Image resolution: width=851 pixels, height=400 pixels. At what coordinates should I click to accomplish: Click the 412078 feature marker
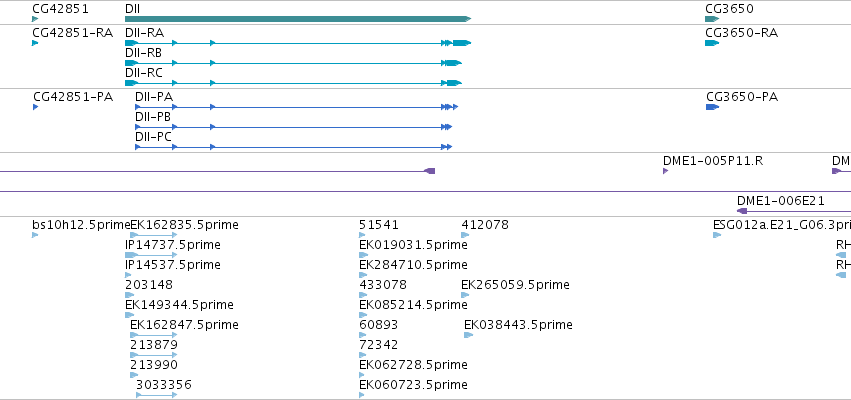click(x=465, y=235)
